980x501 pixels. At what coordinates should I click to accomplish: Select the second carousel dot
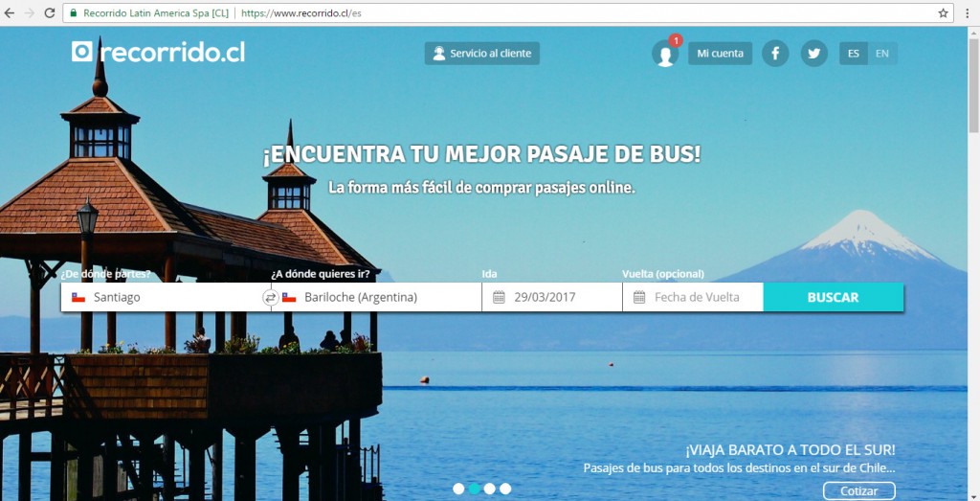[475, 489]
